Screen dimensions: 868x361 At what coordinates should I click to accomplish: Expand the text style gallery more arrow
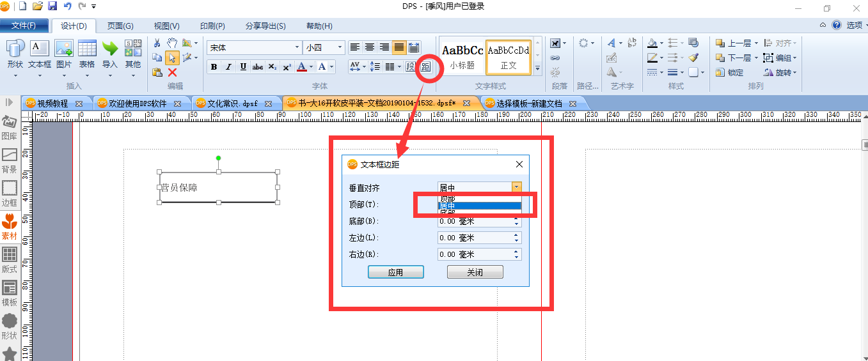click(x=537, y=68)
